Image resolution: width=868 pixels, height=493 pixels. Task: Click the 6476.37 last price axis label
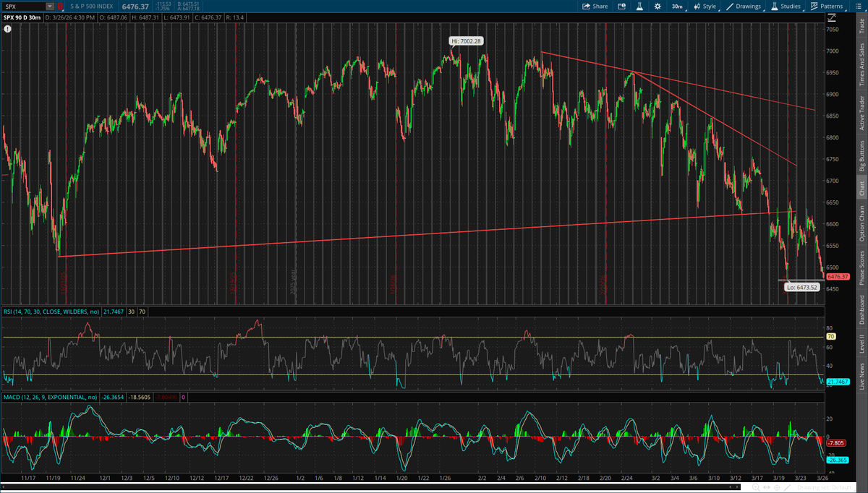coord(837,276)
